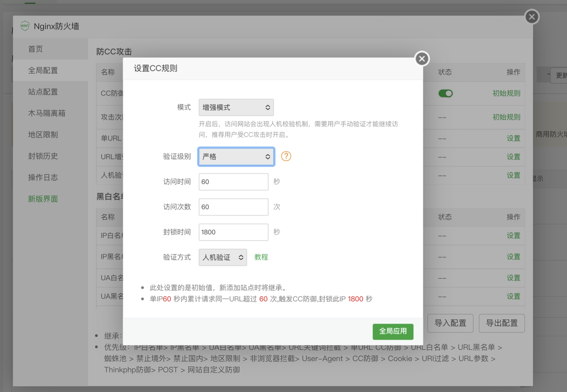Screen dimensions: 567x392
Task: Close the Nginx防火墙 window
Action: 532,17
